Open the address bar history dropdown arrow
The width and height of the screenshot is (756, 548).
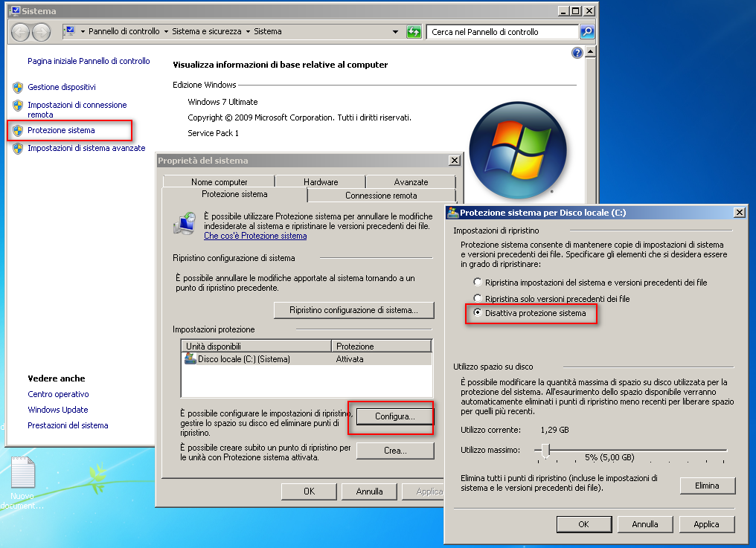coord(395,32)
